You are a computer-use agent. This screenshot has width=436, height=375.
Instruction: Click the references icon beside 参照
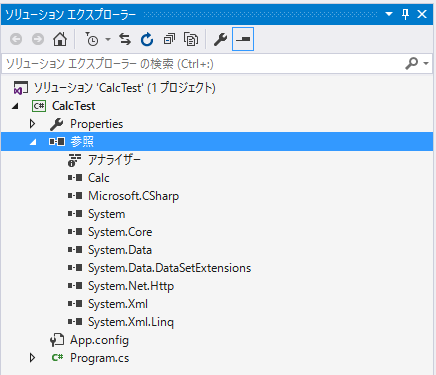[x=57, y=142]
